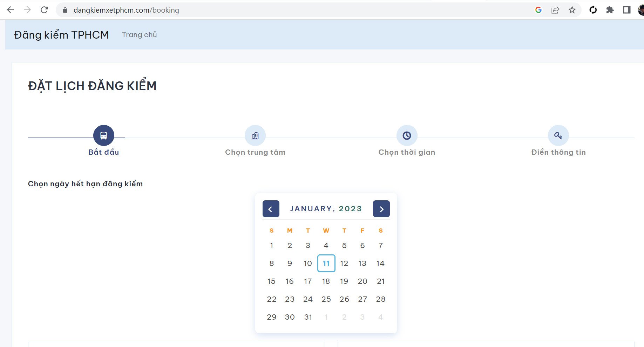Screen dimensions: 644x347
Task: Open the clock icon step Chọn thời gian
Action: (x=407, y=135)
